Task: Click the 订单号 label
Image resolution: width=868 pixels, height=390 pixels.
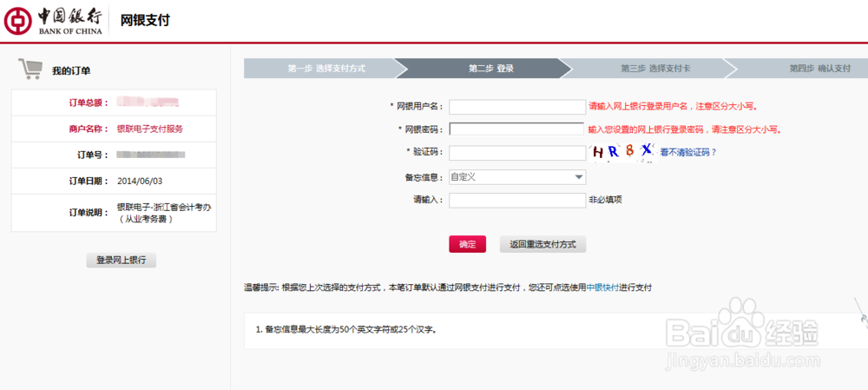Action: point(93,155)
